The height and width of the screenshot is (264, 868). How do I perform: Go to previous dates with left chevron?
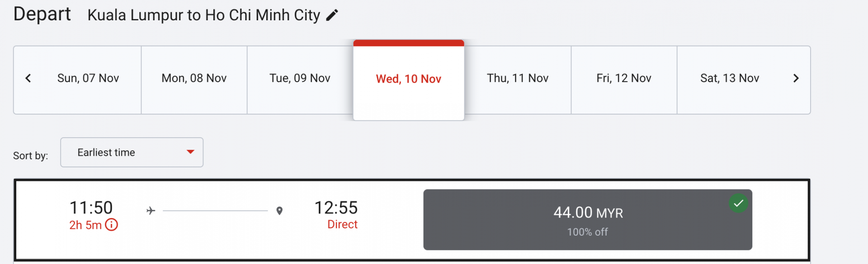point(28,79)
